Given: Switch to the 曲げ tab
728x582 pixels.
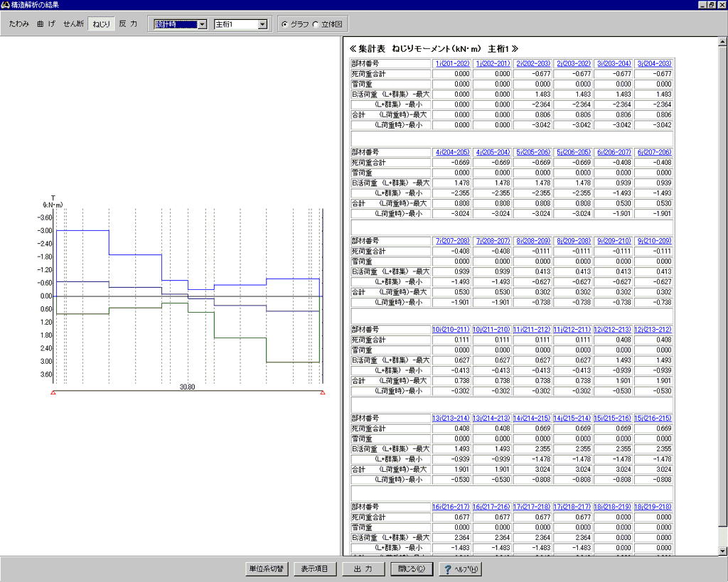Looking at the screenshot, I should click(45, 23).
